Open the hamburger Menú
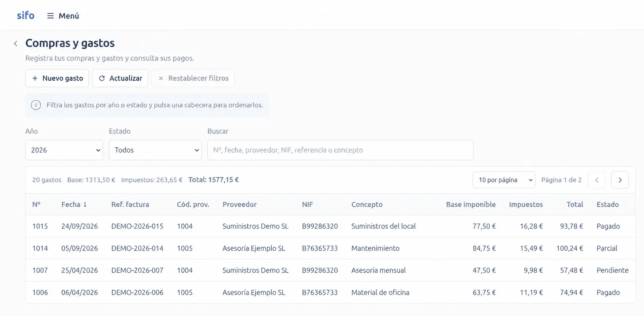644x316 pixels. tap(63, 16)
